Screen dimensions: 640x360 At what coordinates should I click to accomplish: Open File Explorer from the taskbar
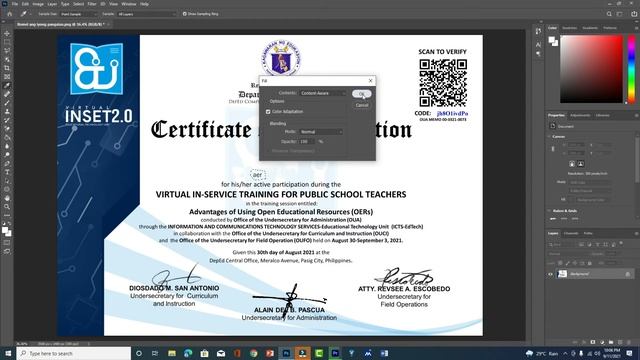pyautogui.click(x=172, y=353)
